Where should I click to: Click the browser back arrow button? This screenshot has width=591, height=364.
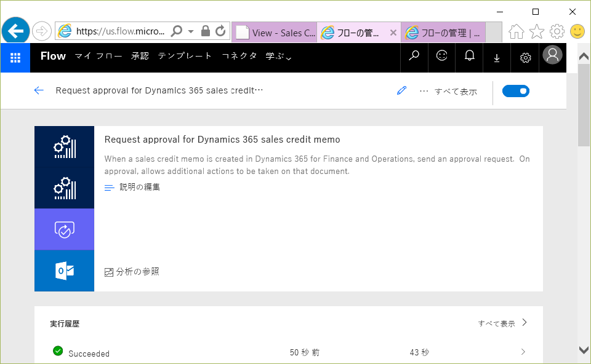tap(15, 31)
